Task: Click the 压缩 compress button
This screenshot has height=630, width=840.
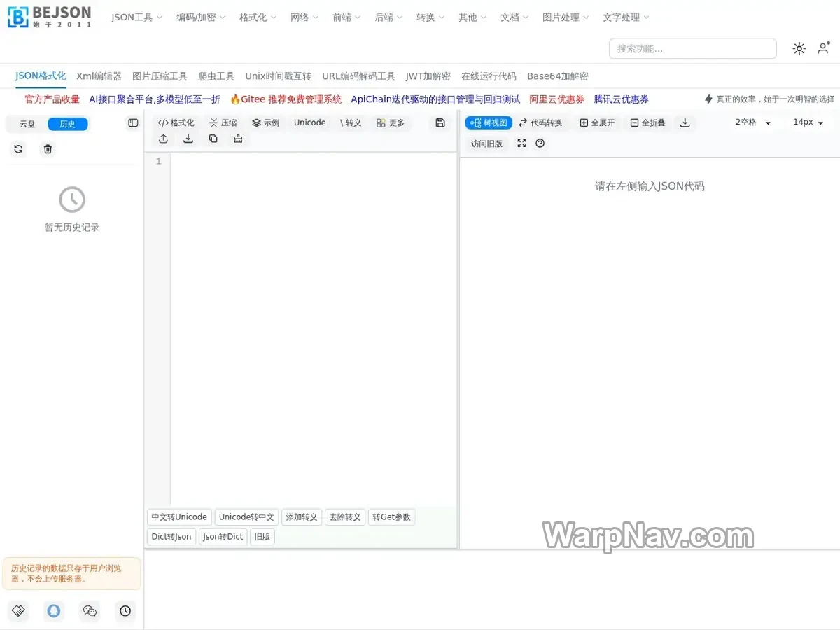Action: coord(223,122)
